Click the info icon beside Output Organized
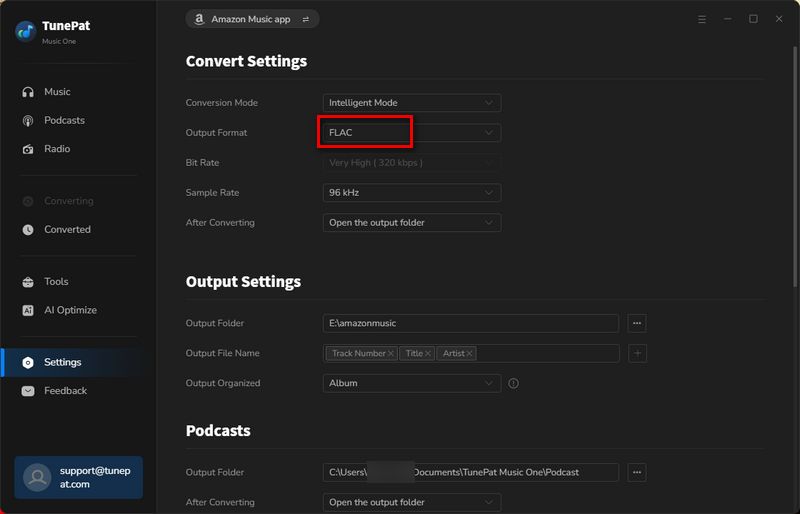The width and height of the screenshot is (800, 514). (514, 383)
